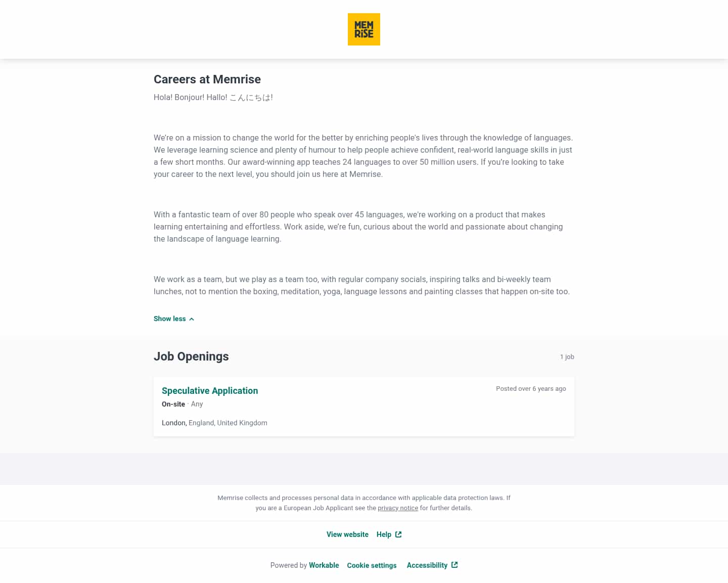Collapse the description with Show less

[x=170, y=319]
